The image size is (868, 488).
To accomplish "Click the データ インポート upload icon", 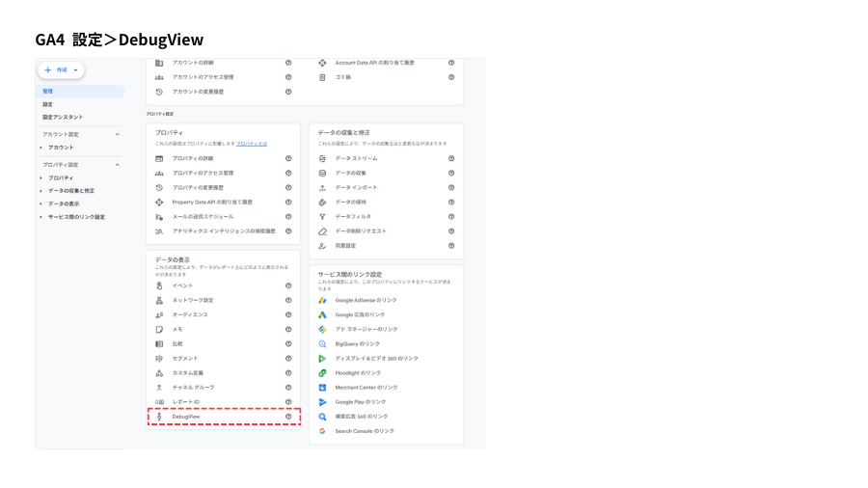I will (x=322, y=188).
